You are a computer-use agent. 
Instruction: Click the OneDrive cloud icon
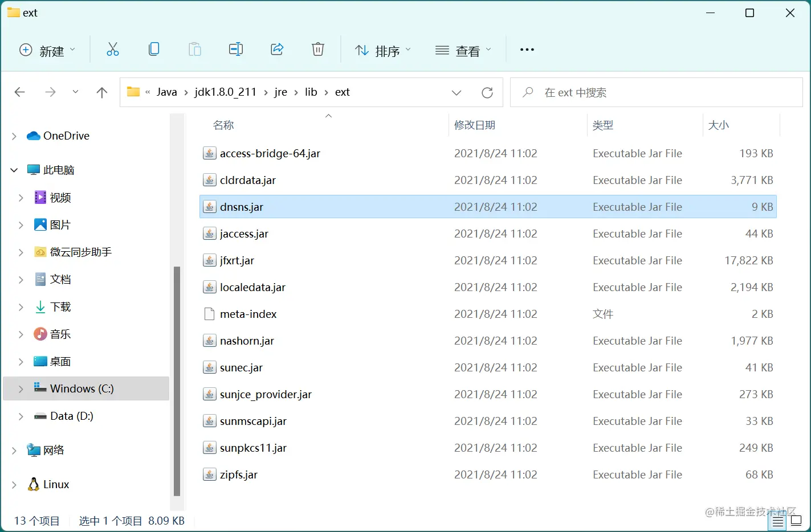coord(34,136)
